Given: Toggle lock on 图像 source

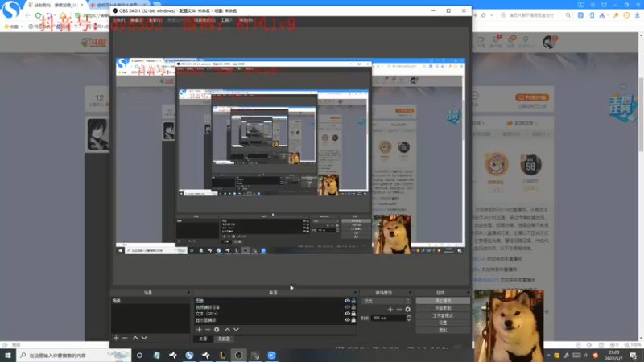Looking at the screenshot, I should (x=353, y=301).
